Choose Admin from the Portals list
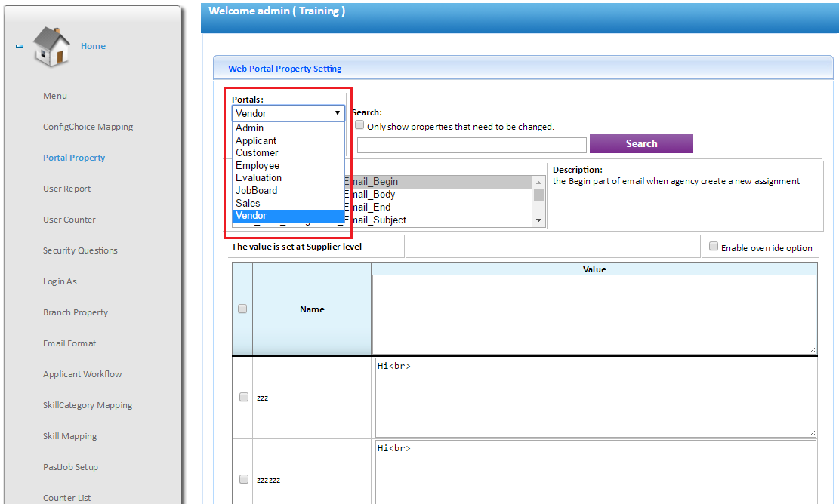The height and width of the screenshot is (504, 839). click(288, 128)
